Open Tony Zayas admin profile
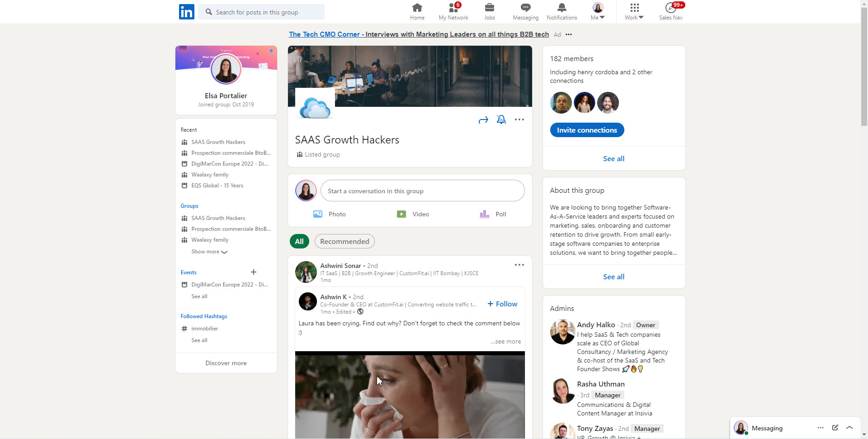This screenshot has height=439, width=868. [x=595, y=429]
